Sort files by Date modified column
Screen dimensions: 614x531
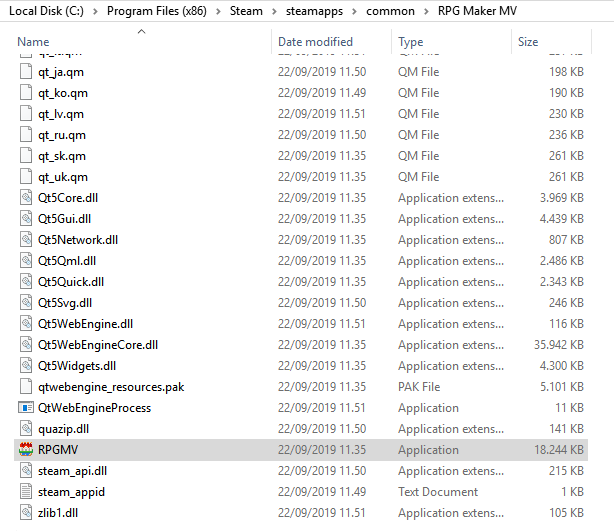(315, 42)
